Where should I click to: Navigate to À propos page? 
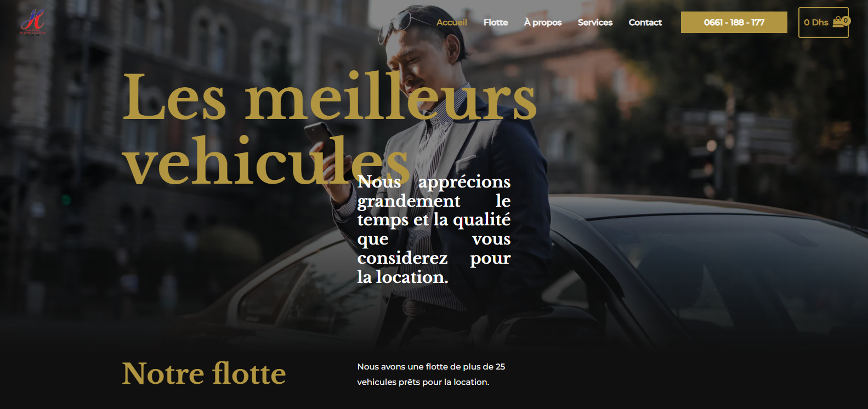(x=543, y=22)
